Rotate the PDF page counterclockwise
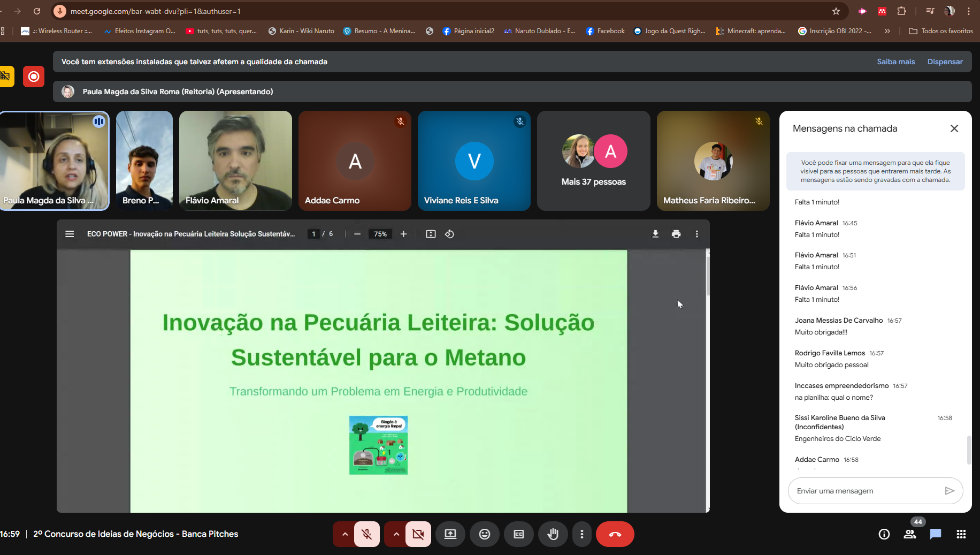Image resolution: width=980 pixels, height=555 pixels. pyautogui.click(x=449, y=234)
